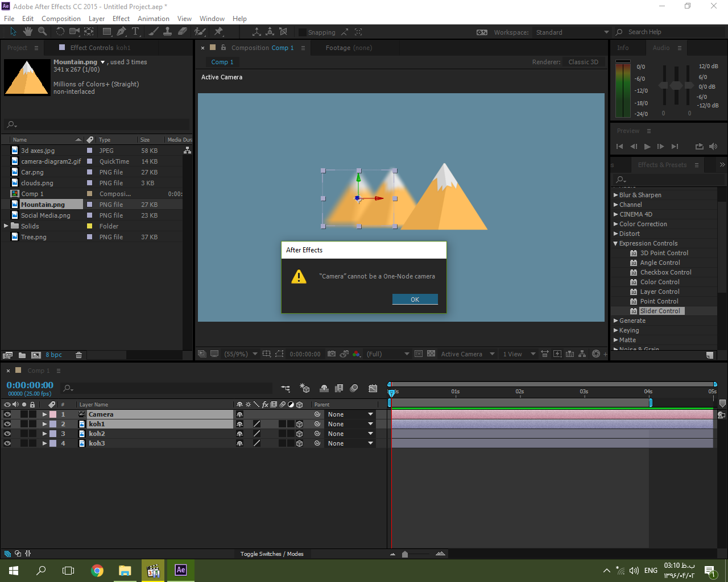This screenshot has width=728, height=582.
Task: Toggle 3D layer switch for koh3
Action: (x=299, y=443)
